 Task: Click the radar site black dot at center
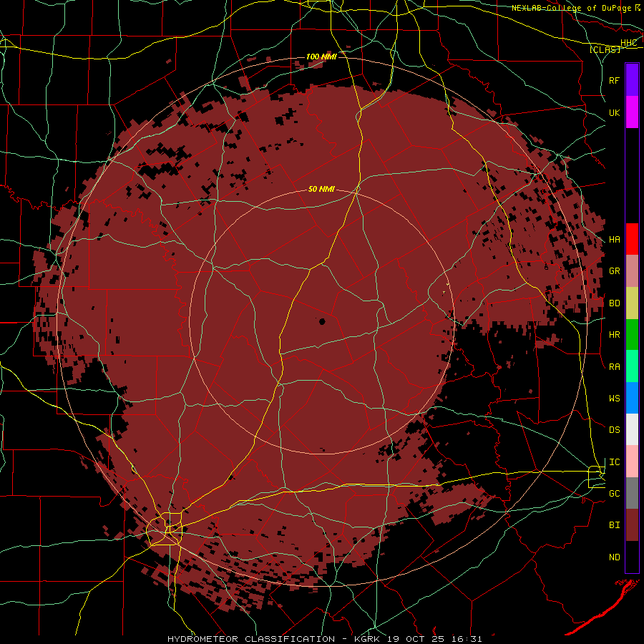323,321
